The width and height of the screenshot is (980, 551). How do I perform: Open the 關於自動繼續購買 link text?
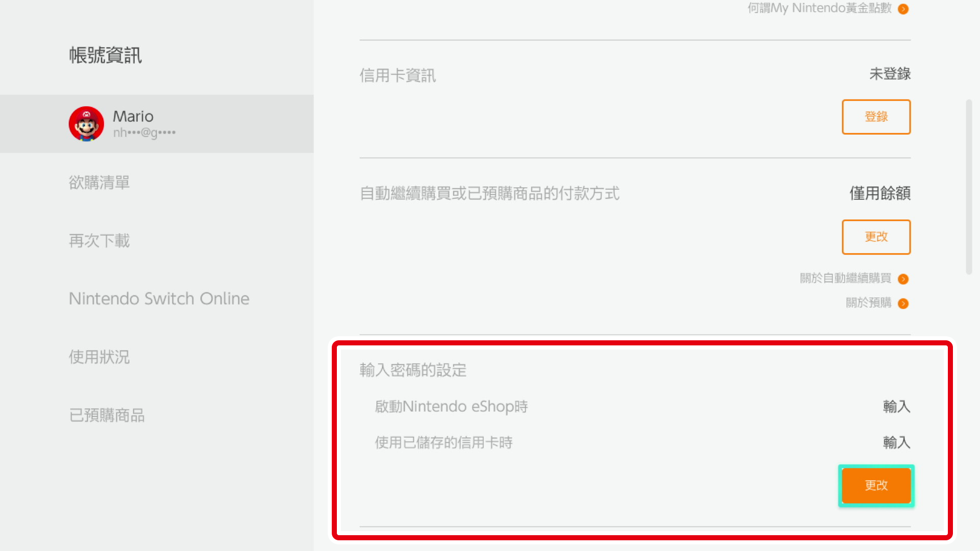(845, 278)
